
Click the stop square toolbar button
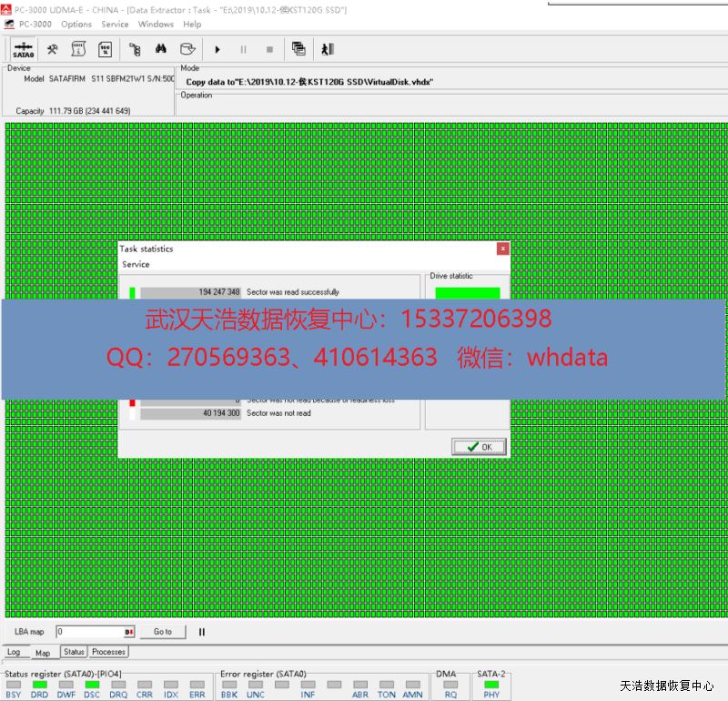click(269, 49)
